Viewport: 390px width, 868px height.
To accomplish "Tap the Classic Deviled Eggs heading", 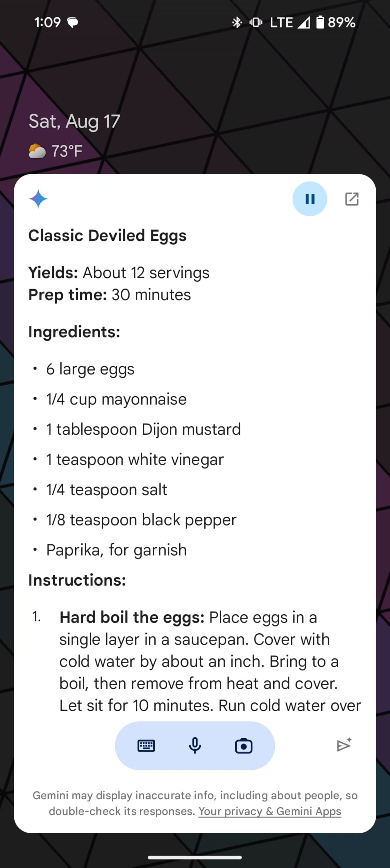I will [x=107, y=236].
